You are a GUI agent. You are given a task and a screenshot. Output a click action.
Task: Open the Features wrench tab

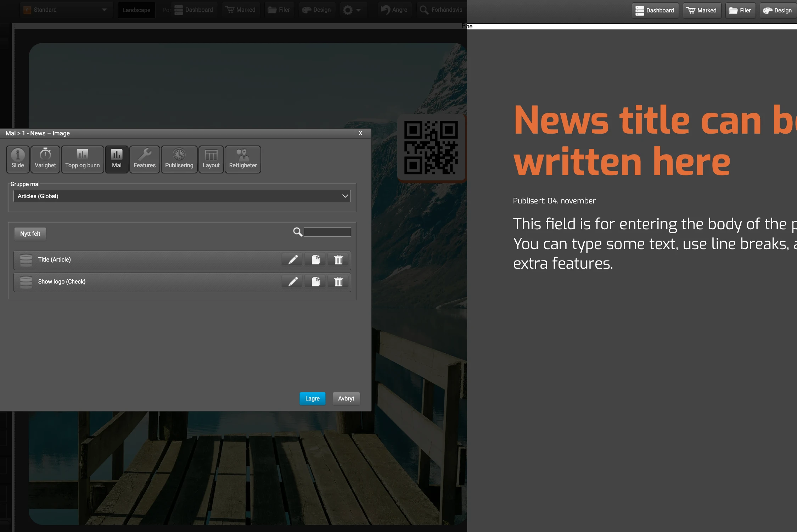[x=145, y=159]
